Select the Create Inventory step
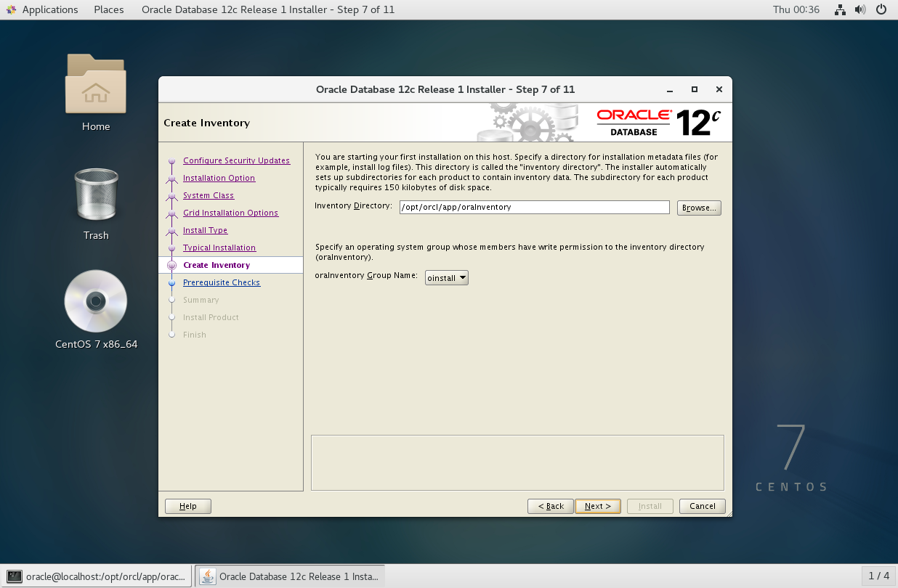This screenshot has width=898, height=588. coord(217,265)
